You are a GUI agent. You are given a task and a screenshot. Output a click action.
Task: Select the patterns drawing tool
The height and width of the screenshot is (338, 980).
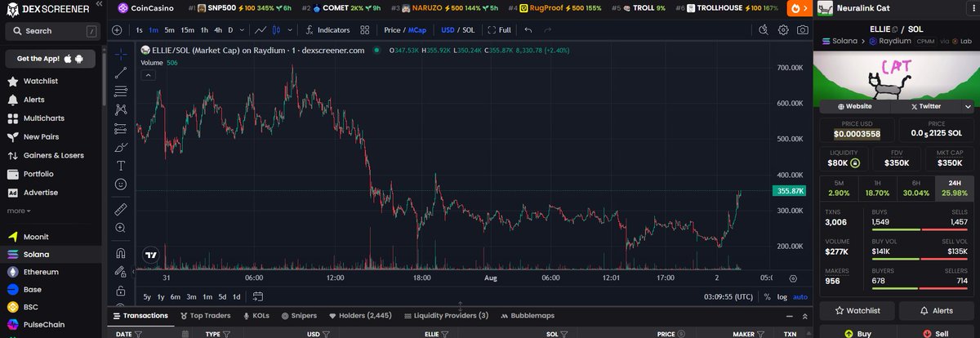[x=121, y=109]
